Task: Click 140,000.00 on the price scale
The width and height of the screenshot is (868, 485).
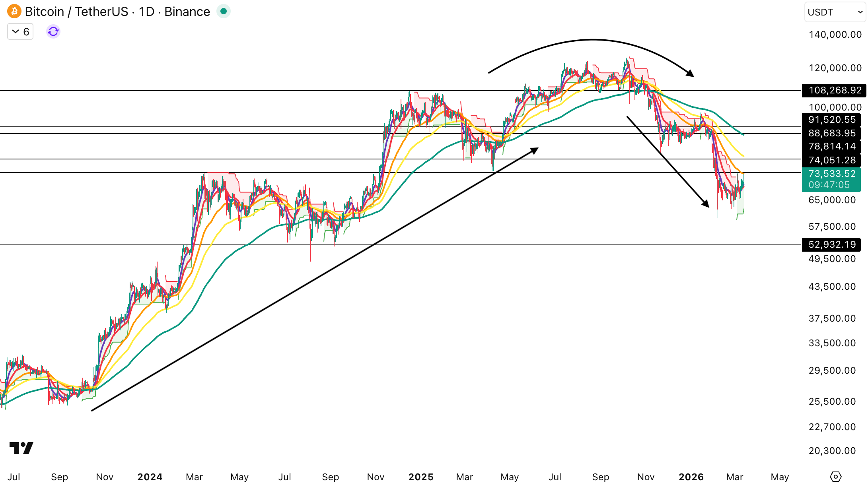Action: coord(835,35)
